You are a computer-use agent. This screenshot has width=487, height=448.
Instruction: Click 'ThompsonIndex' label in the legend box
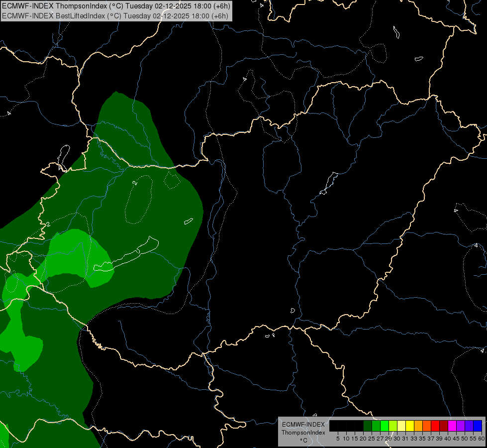tap(303, 433)
